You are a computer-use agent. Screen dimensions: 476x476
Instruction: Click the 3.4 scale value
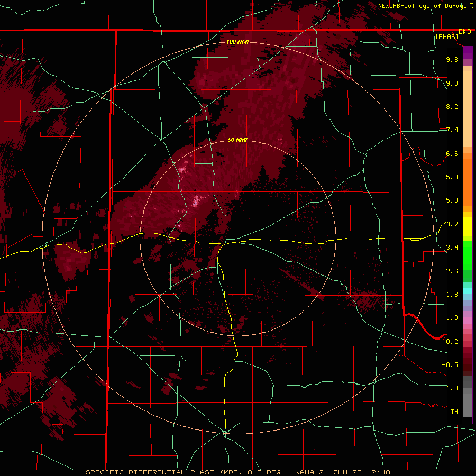452,248
